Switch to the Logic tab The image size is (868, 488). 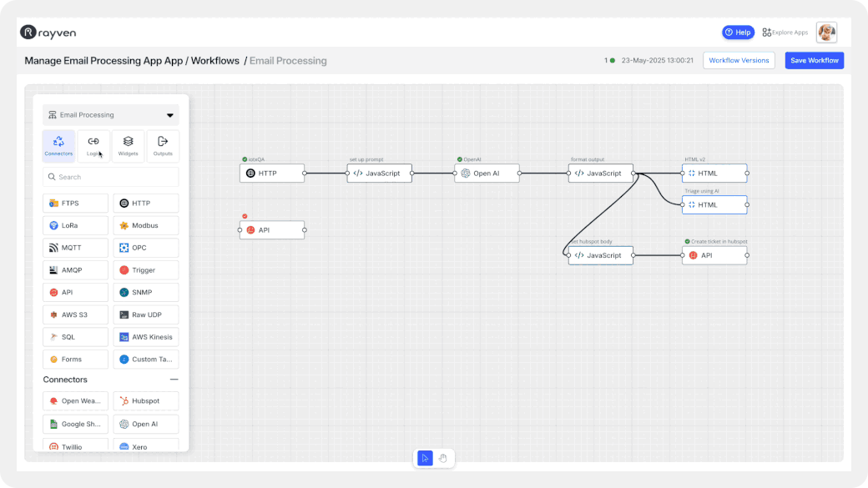[x=93, y=146]
